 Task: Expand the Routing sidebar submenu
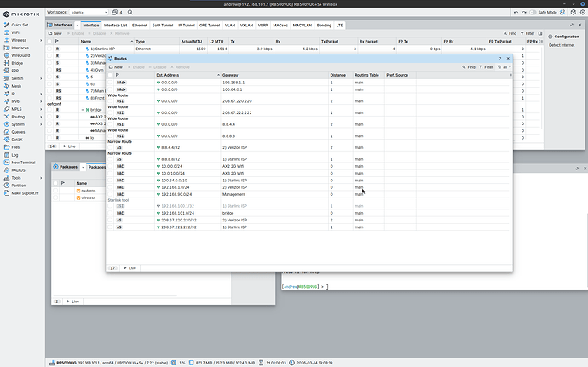pyautogui.click(x=41, y=117)
